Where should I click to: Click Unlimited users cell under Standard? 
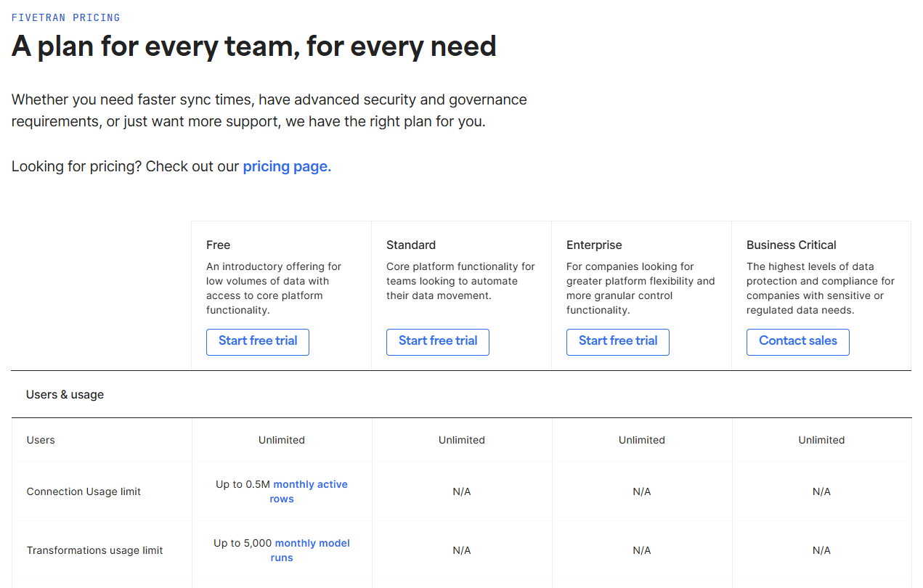pos(462,440)
